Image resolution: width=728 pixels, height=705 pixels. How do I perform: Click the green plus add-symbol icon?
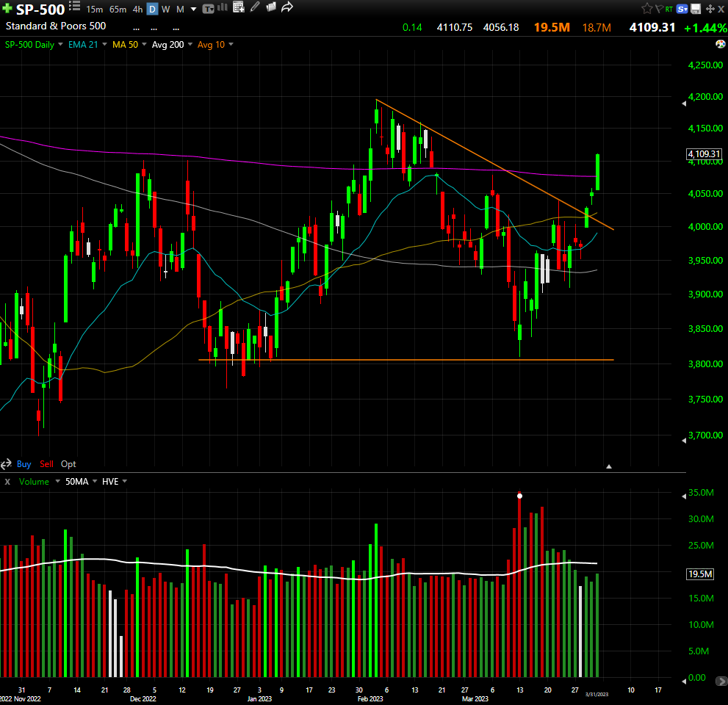[x=7, y=8]
